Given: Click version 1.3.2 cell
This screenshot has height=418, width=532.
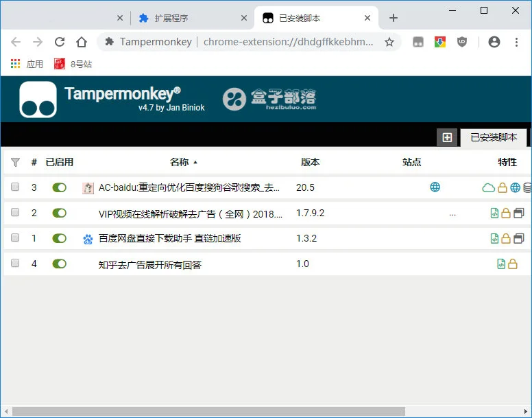Looking at the screenshot, I should pyautogui.click(x=306, y=238).
